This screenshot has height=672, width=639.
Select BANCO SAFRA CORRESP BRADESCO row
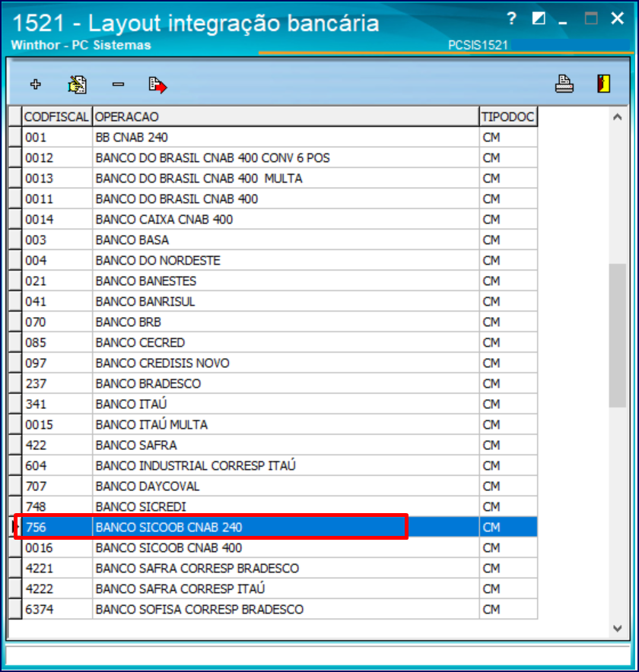280,569
